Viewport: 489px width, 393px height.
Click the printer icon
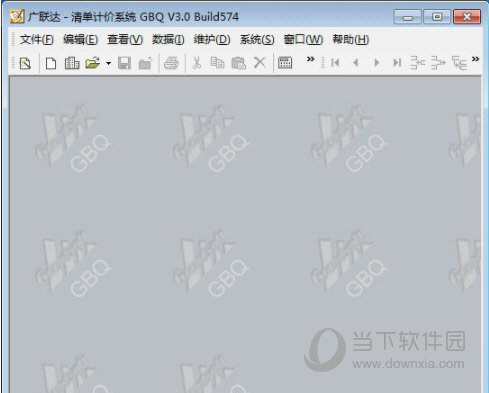[x=171, y=63]
